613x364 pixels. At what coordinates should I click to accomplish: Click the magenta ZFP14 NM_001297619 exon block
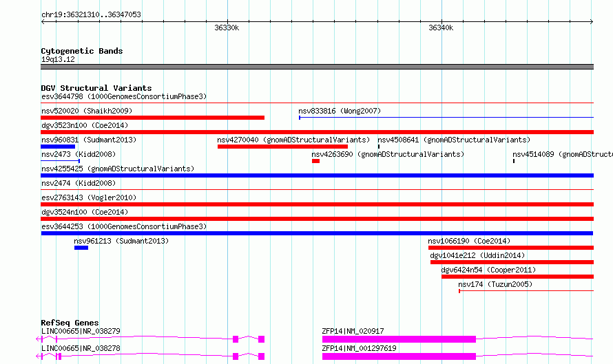click(399, 356)
